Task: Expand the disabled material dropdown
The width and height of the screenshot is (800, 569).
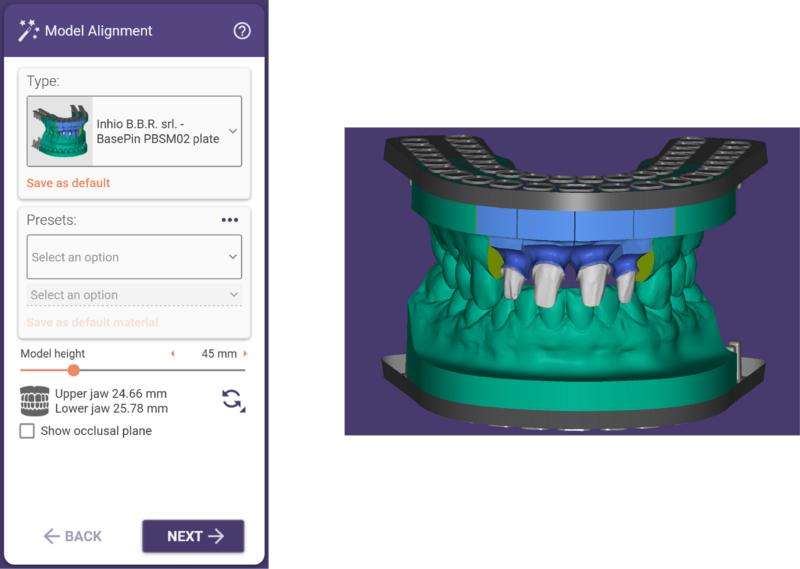Action: click(134, 295)
